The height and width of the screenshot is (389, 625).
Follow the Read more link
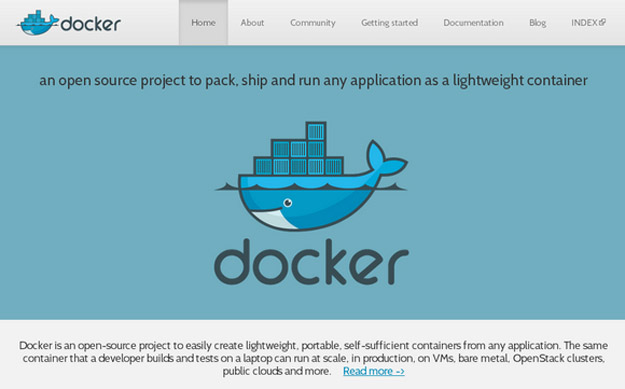tap(373, 371)
